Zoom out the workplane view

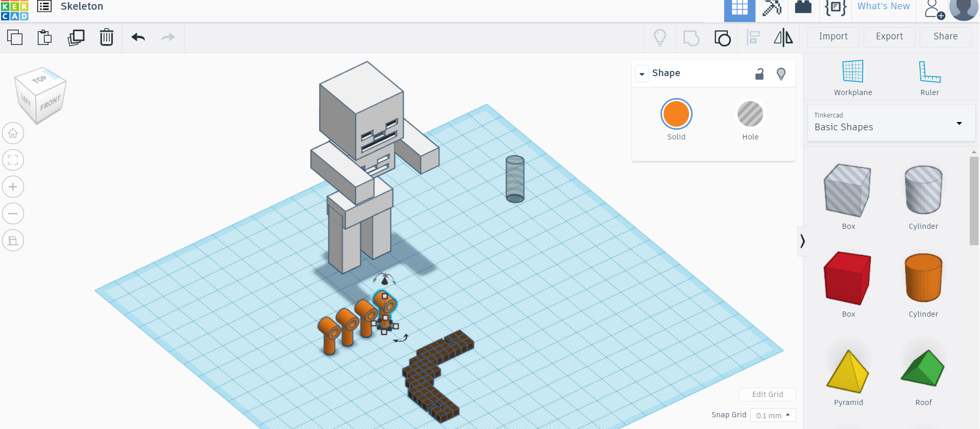[13, 213]
